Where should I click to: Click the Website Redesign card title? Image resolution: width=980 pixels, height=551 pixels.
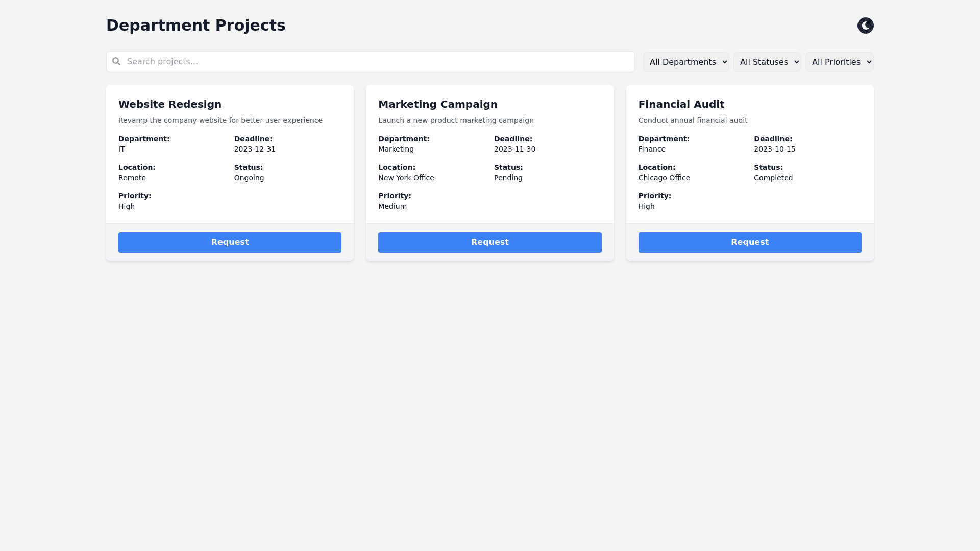pos(170,104)
